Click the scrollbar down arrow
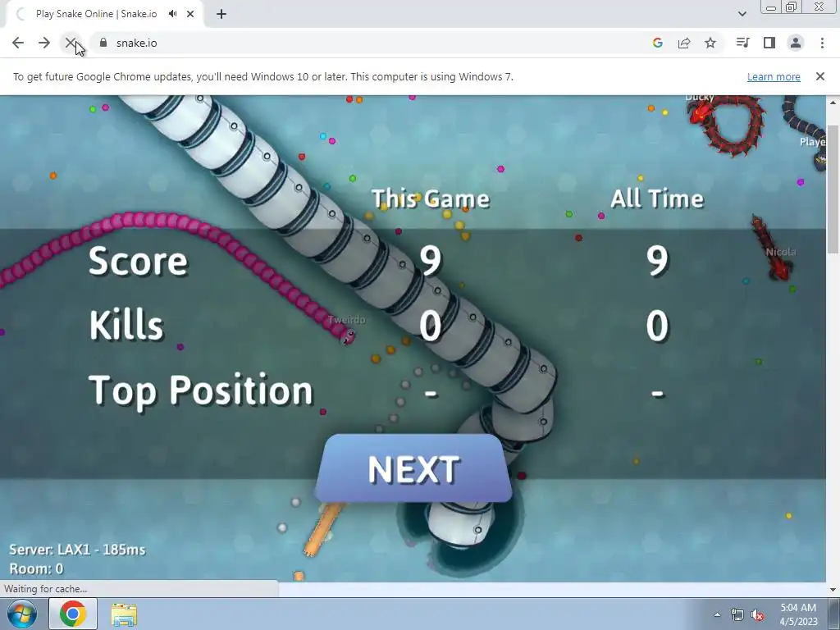The image size is (840, 630). [x=833, y=589]
